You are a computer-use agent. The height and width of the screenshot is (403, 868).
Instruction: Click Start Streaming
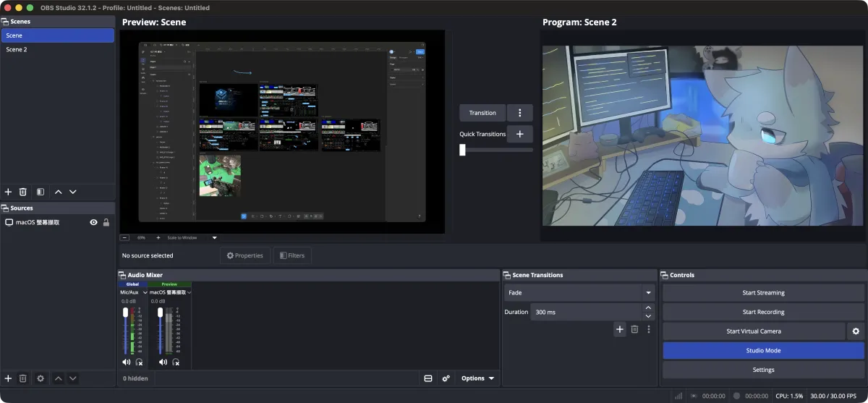point(763,293)
